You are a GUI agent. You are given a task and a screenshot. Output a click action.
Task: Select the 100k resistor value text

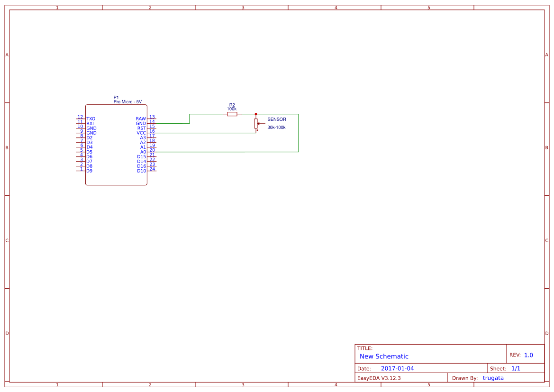232,109
